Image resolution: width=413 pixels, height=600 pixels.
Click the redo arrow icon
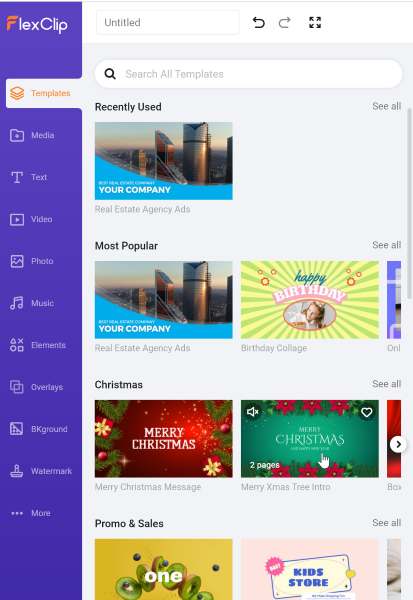point(284,23)
